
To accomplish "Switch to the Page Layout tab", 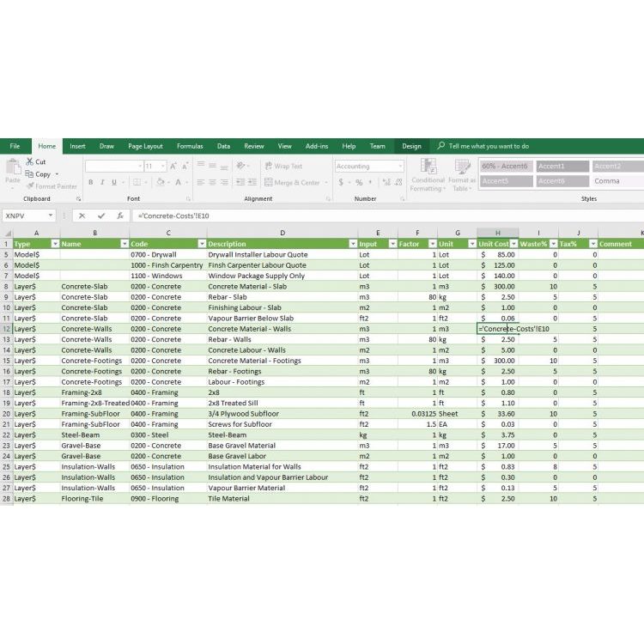I will pos(145,146).
